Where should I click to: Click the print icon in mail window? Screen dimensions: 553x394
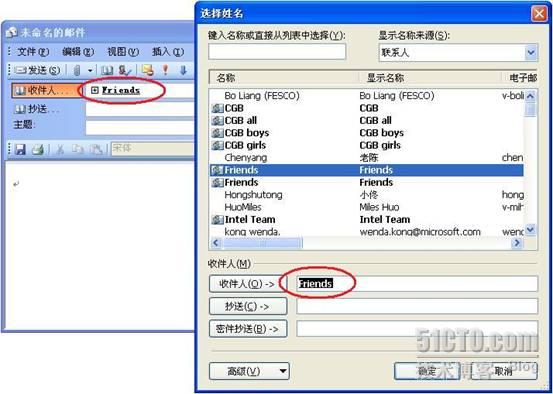click(38, 150)
